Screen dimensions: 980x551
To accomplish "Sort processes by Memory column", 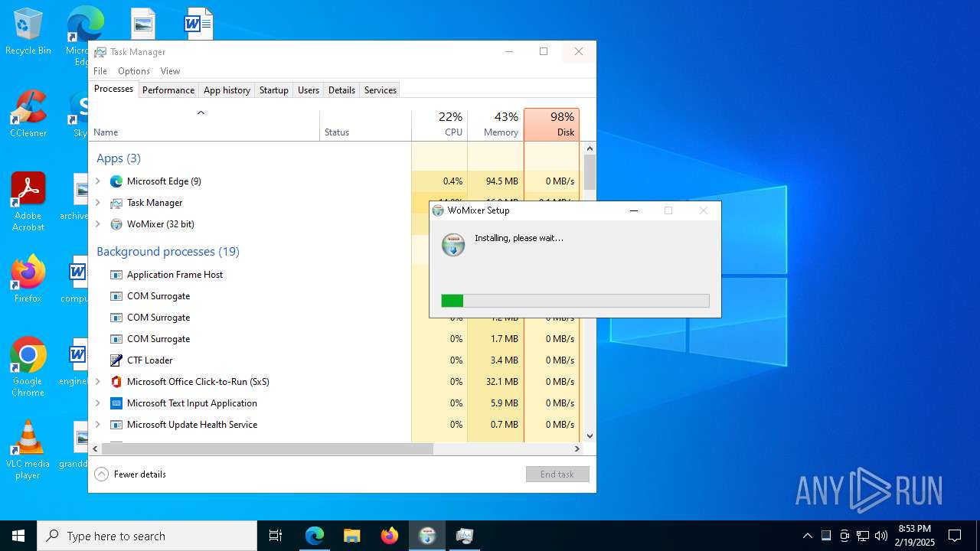I will (x=495, y=126).
